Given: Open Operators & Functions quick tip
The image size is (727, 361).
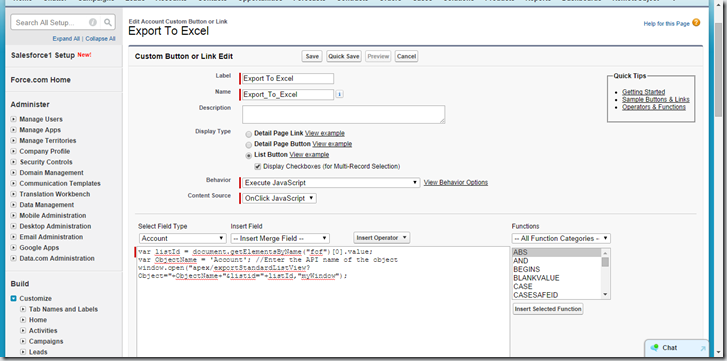Looking at the screenshot, I should (x=654, y=107).
